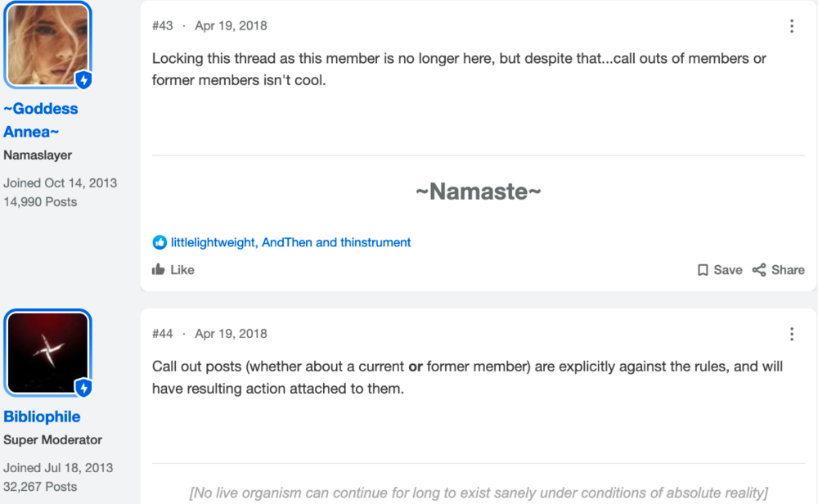Click the blue reactions thumbs-up badge icon
The height and width of the screenshot is (504, 818).
point(160,242)
